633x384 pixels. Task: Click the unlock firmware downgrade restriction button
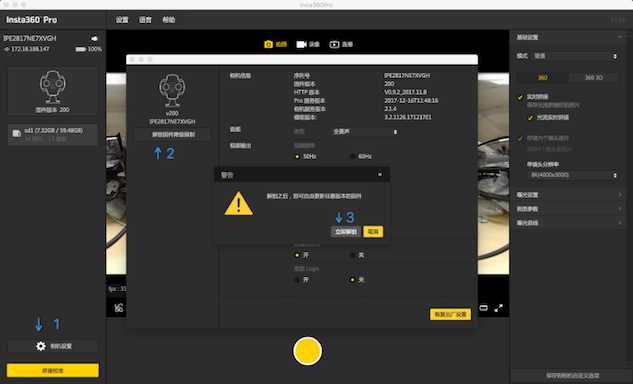coord(173,134)
